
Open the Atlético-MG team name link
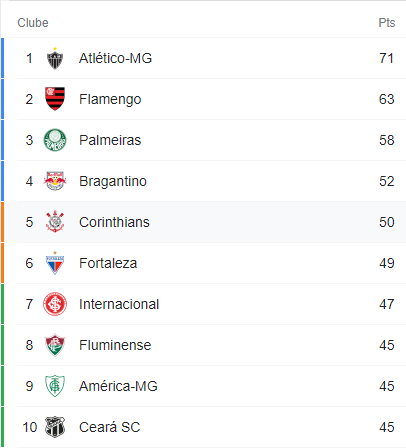point(115,58)
